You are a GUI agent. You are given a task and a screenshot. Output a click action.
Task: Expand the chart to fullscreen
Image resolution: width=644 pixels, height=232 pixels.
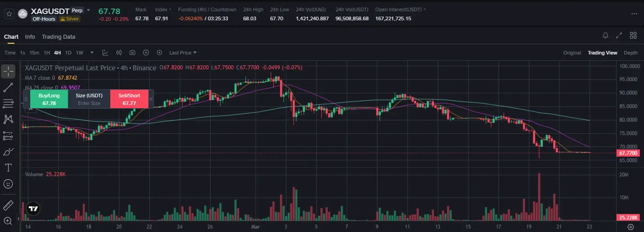[x=619, y=36]
